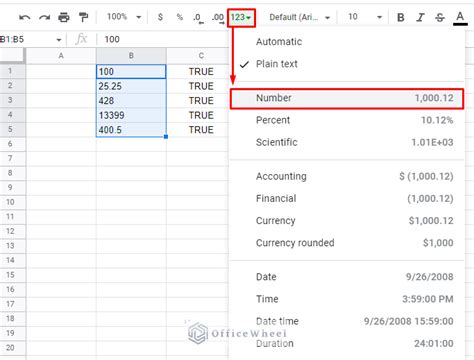Viewport: 474px width, 360px height.
Task: Choose Accounting format option
Action: (347, 176)
